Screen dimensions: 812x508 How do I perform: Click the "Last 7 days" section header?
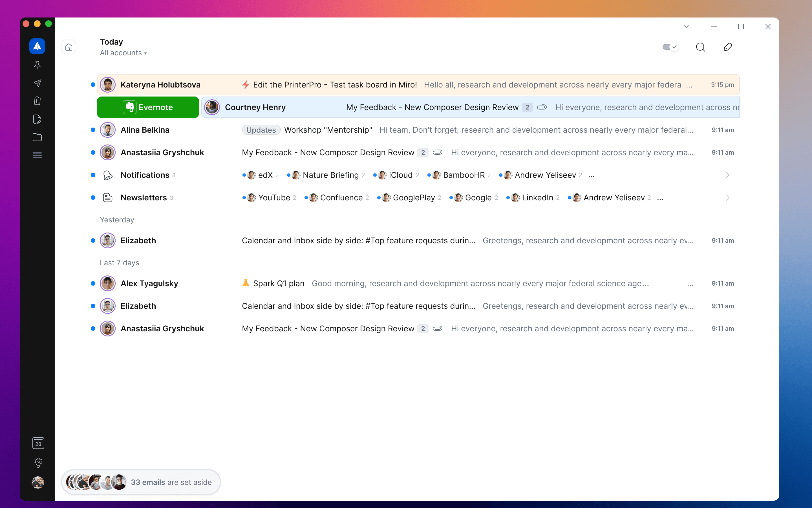pyautogui.click(x=120, y=263)
